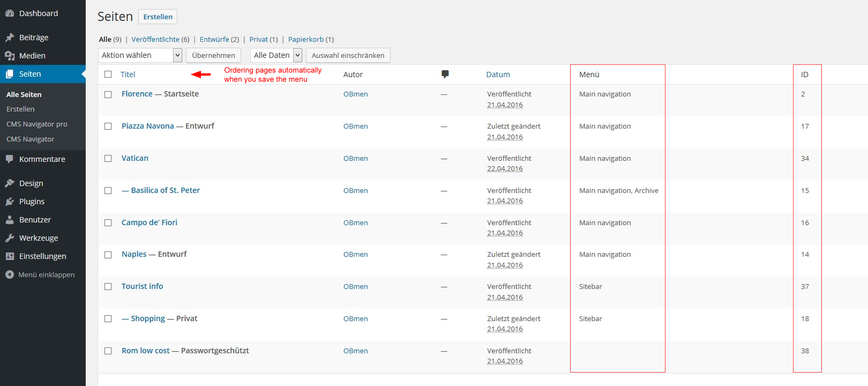Click ID value 37

(805, 287)
